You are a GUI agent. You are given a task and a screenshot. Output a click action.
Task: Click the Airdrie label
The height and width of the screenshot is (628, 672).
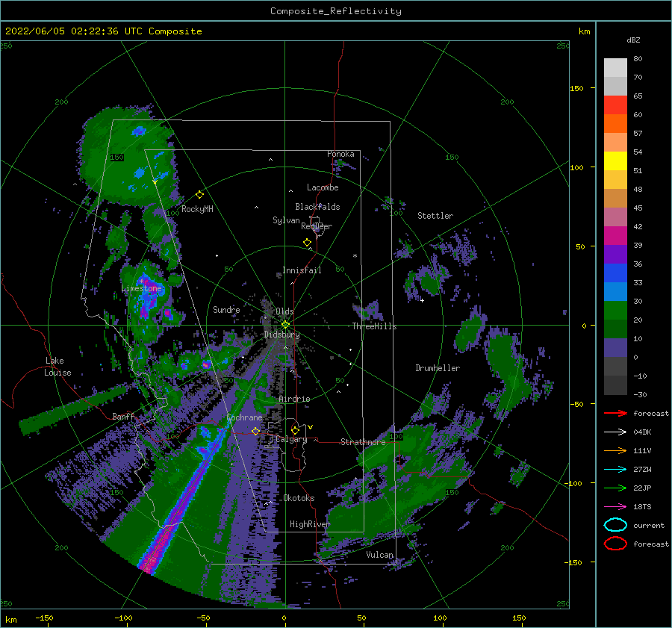coord(294,399)
